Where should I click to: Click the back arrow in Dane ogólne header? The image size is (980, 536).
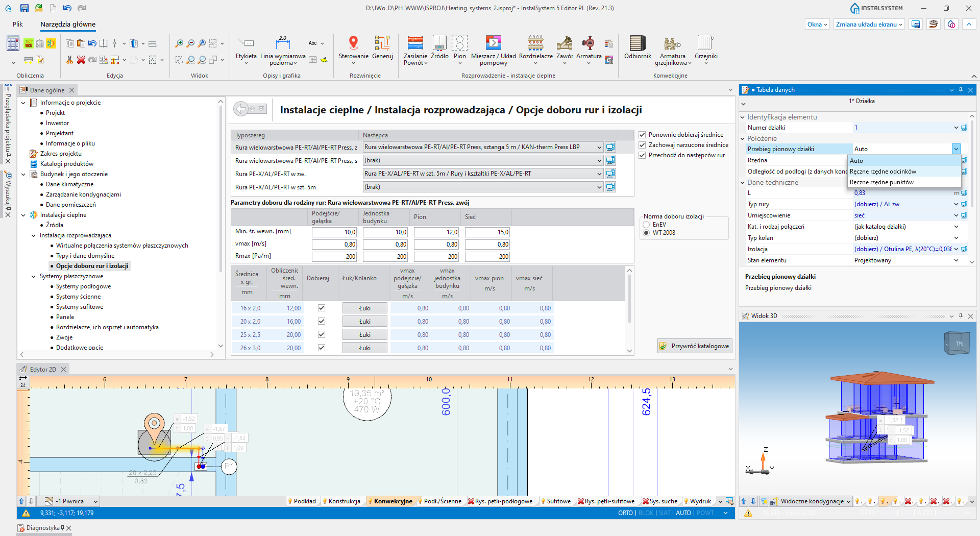pyautogui.click(x=241, y=109)
